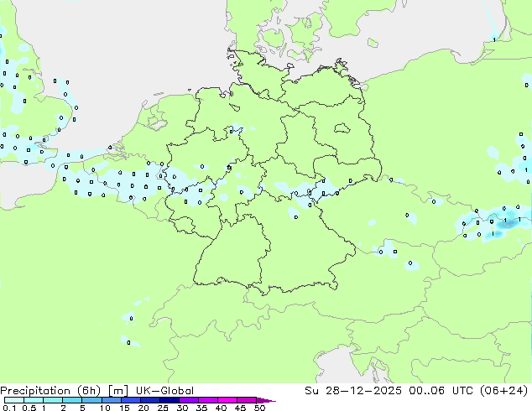This screenshot has height=411, width=532.
Task: Click the 'Precipitation (6h)' title text
Action: (x=50, y=391)
